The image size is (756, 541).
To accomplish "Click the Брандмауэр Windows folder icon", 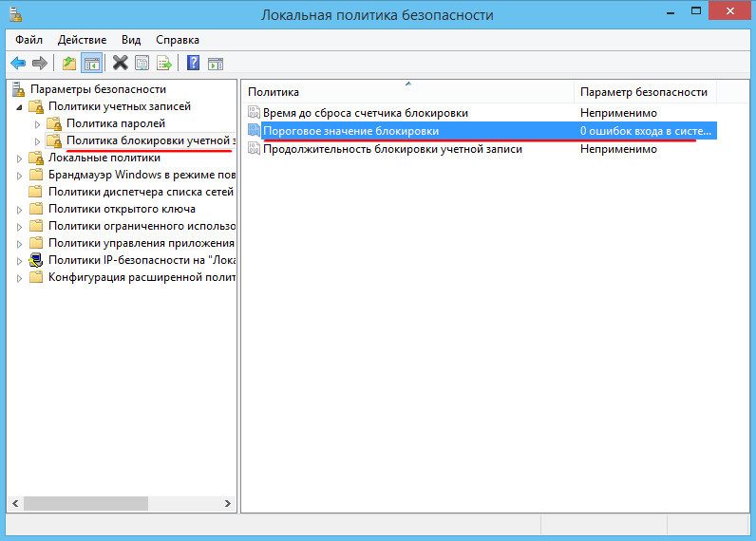I will [36, 175].
